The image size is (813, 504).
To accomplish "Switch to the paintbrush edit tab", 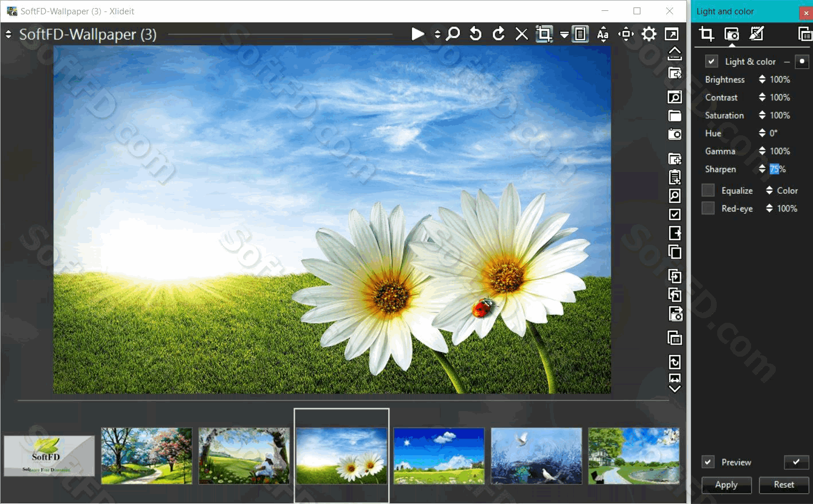I will click(757, 34).
